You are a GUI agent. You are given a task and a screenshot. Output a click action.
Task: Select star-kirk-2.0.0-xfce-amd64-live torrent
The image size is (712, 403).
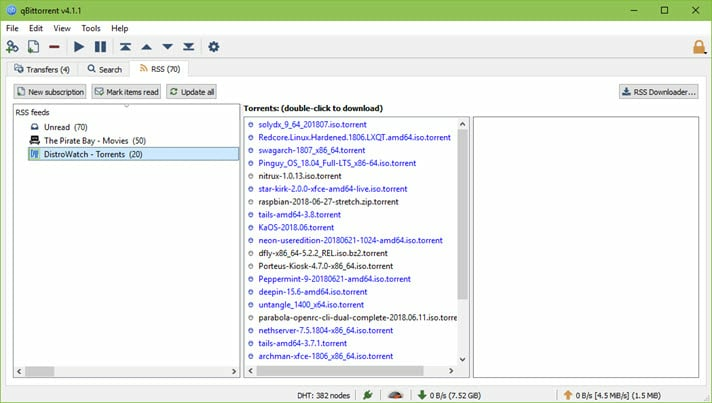333,189
